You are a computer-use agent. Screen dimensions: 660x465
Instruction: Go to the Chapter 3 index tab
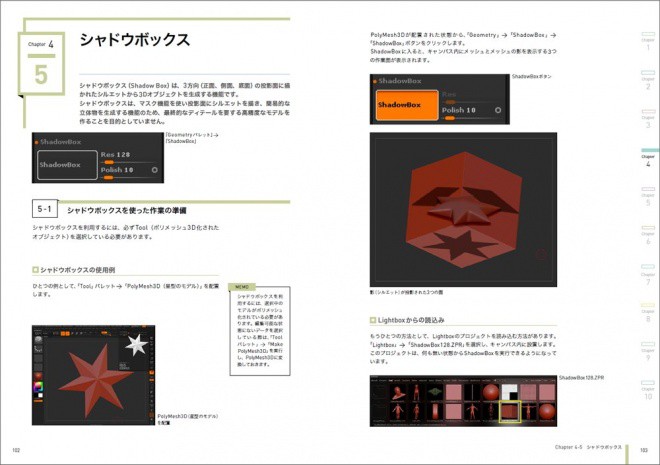click(648, 119)
